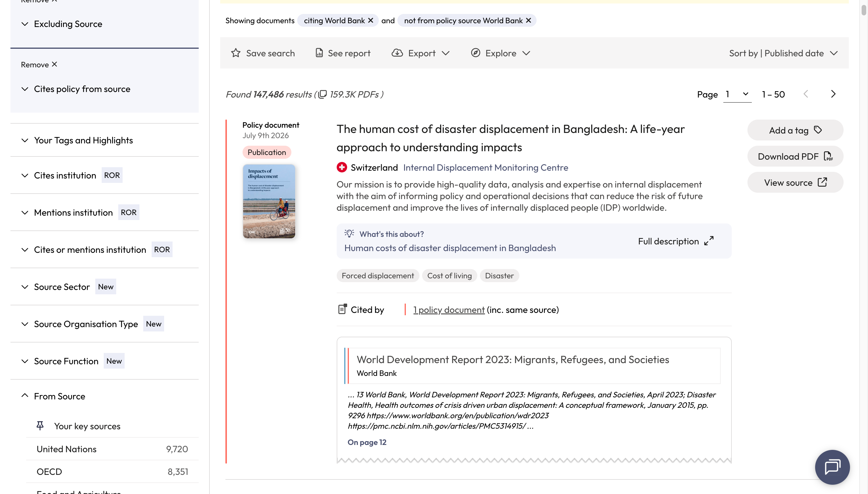Open Internal Displacement Monitoring Centre link
This screenshot has height=494, width=868.
(x=485, y=167)
